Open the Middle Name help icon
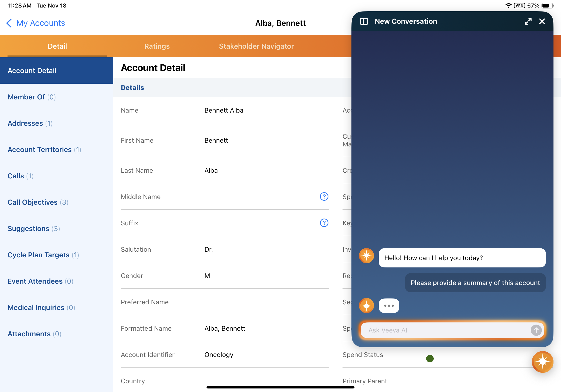Viewport: 561px width, 392px height. click(324, 196)
